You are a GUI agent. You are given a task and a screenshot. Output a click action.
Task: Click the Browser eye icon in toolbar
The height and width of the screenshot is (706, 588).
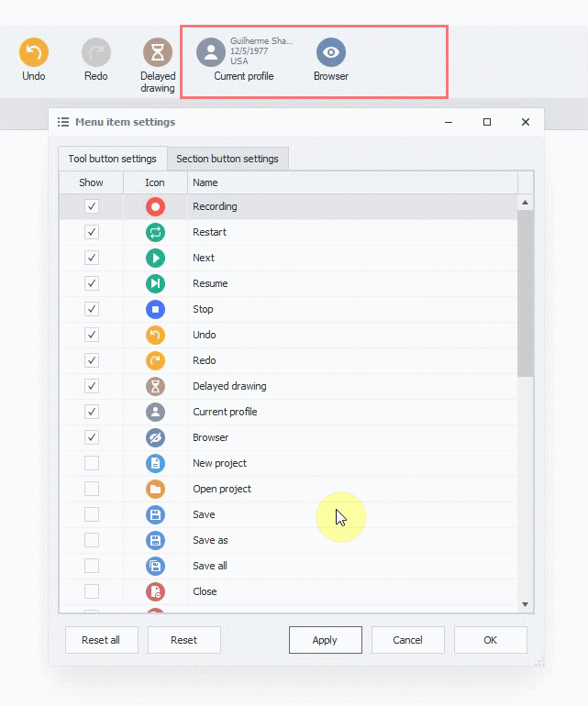click(331, 52)
